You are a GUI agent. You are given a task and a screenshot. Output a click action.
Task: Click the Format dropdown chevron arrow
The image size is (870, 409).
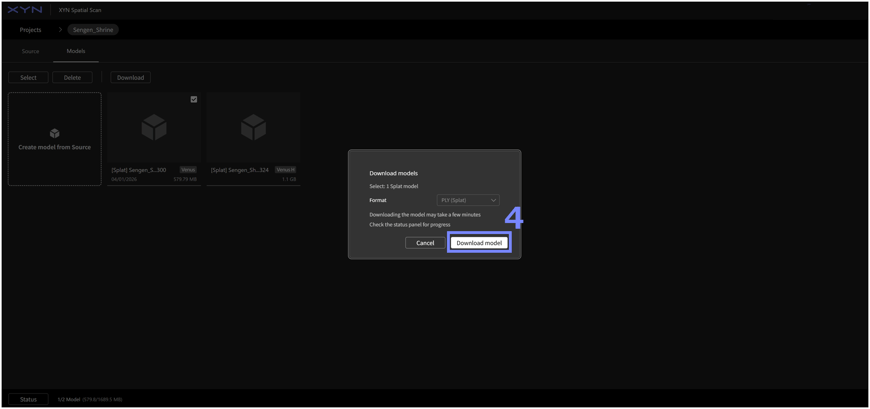tap(493, 200)
